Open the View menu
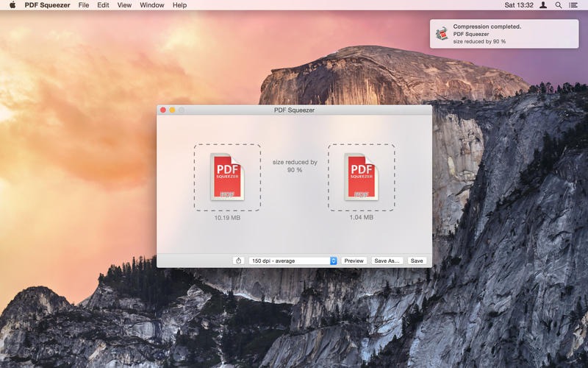Image resolution: width=588 pixels, height=368 pixels. 124,5
